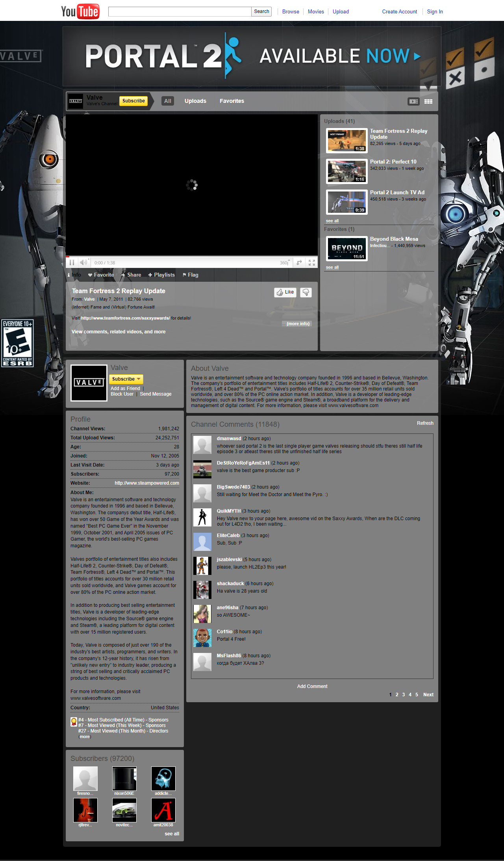The width and height of the screenshot is (504, 861).
Task: Open Portal 2 Launch TV Ad thumbnail
Action: 347,202
